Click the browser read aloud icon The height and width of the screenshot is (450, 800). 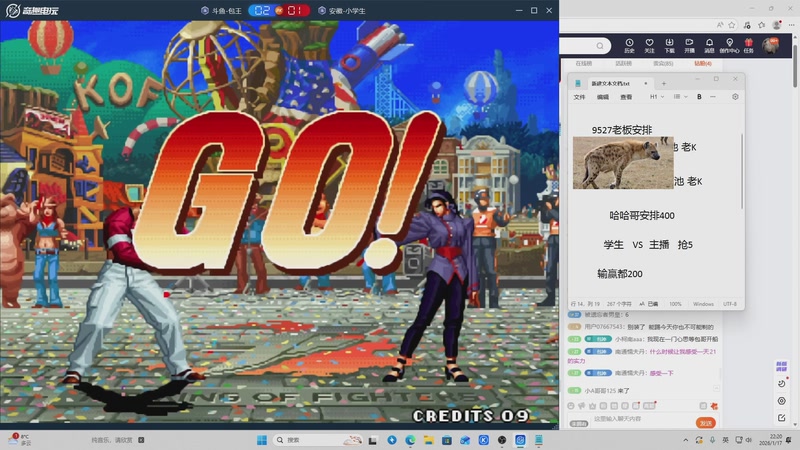719,24
